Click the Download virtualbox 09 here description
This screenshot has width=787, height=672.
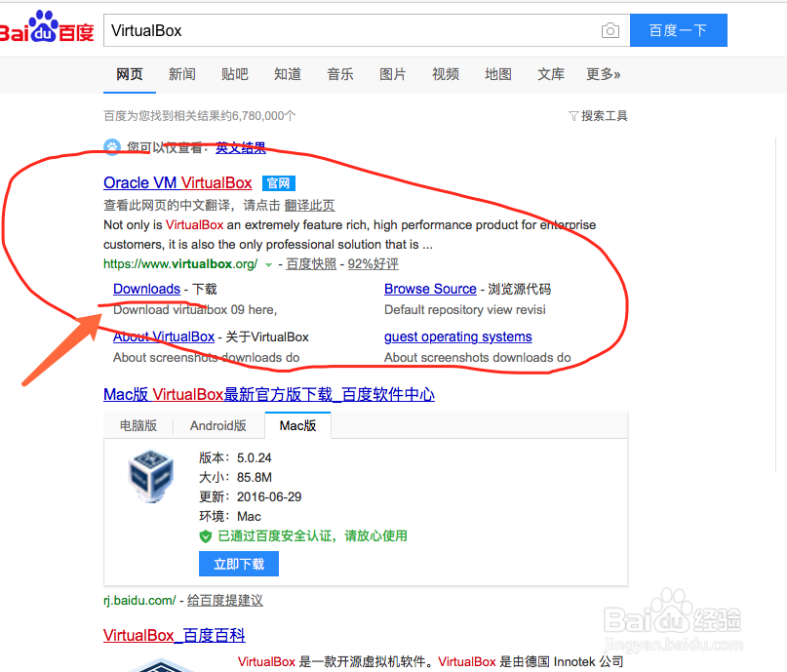click(x=195, y=309)
